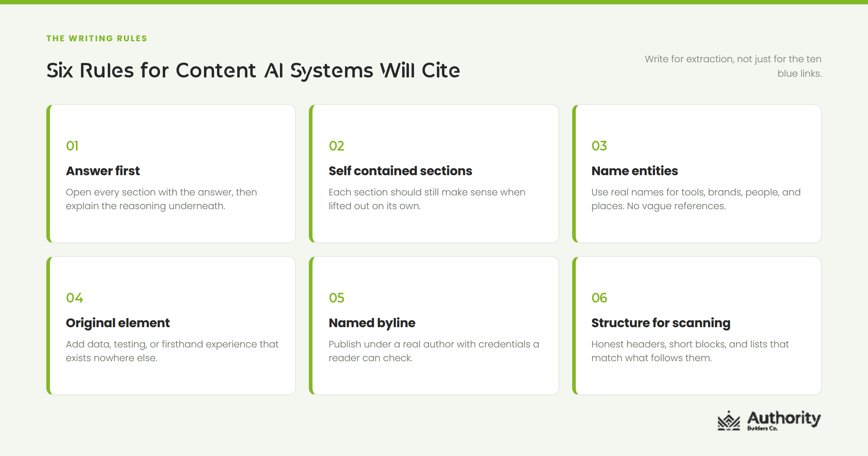Click the Answer first card heading
868x456 pixels.
(103, 171)
